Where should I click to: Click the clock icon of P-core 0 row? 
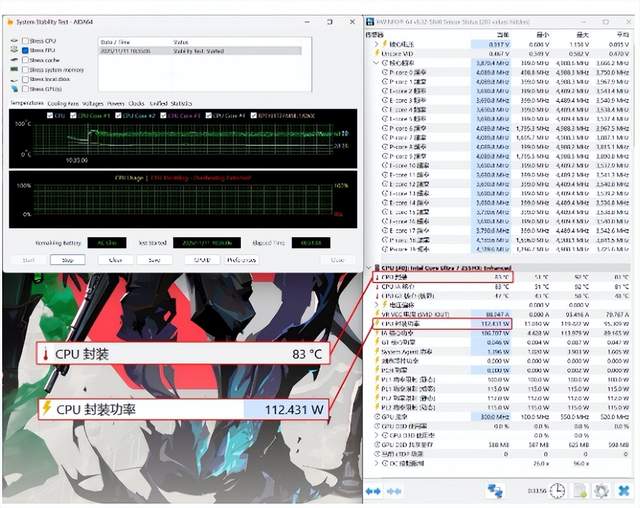pyautogui.click(x=384, y=72)
